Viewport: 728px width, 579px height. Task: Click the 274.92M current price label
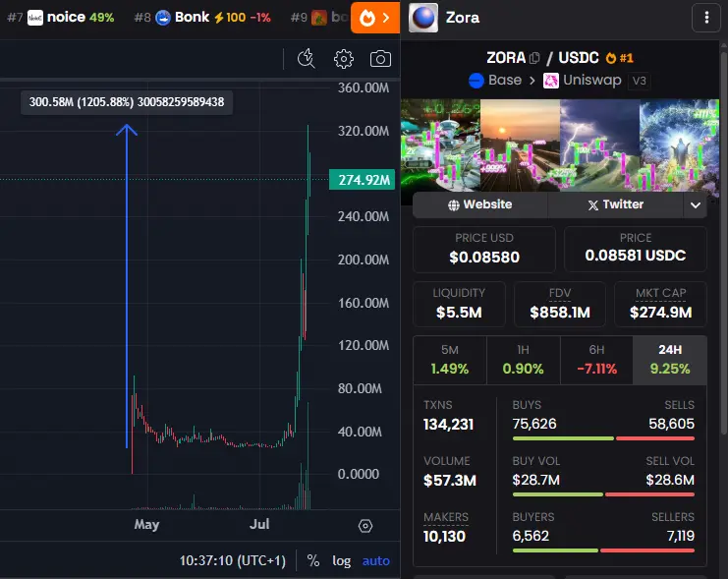coord(363,180)
